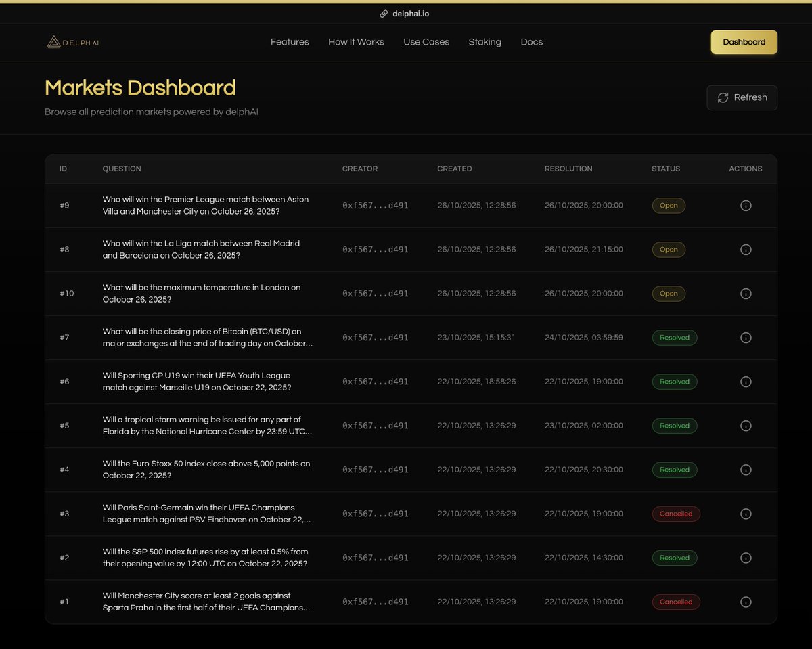This screenshot has width=812, height=649.
Task: Click the info icon for the Euro Stoxx market #4
Action: 746,469
